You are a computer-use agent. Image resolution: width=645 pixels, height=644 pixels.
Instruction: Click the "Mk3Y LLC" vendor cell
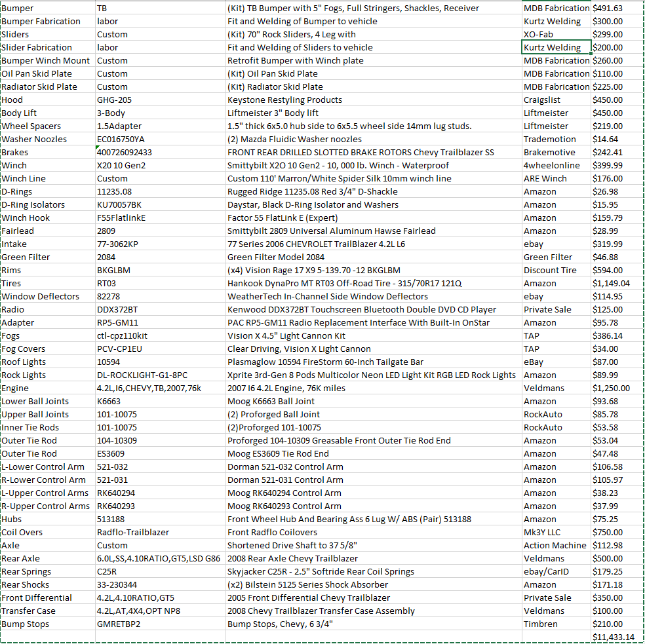[556, 532]
